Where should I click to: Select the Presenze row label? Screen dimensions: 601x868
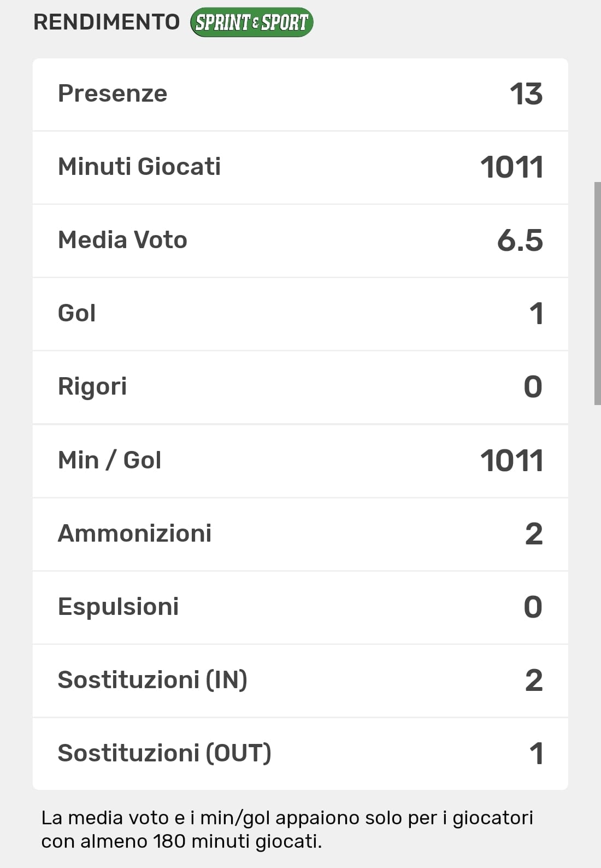(113, 93)
